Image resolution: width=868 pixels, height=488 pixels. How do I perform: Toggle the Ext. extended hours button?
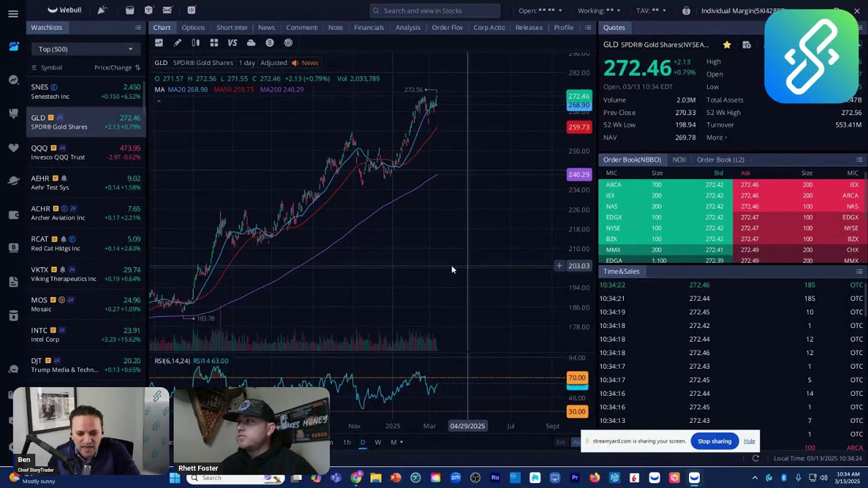pyautogui.click(x=561, y=442)
